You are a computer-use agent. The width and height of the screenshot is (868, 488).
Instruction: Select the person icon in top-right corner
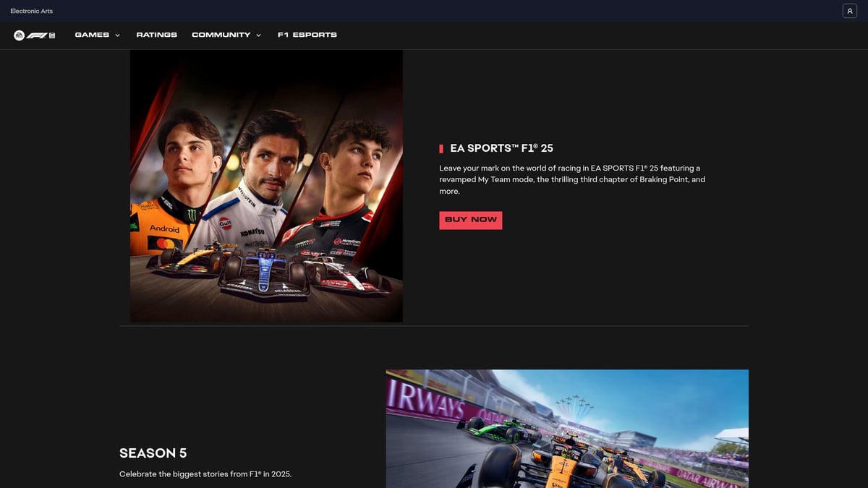(x=849, y=10)
